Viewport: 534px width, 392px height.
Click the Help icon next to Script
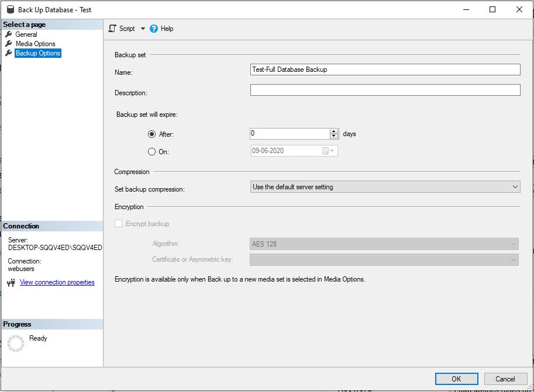pyautogui.click(x=153, y=28)
